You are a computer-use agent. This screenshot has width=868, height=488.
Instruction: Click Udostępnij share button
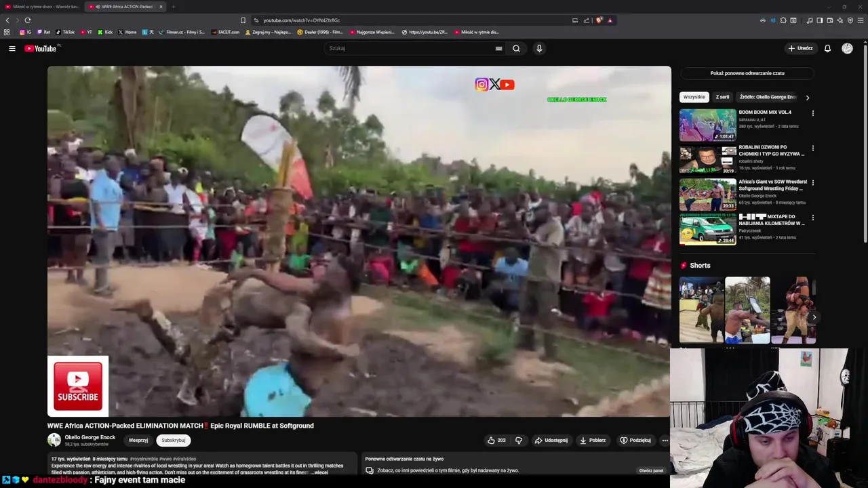point(551,440)
